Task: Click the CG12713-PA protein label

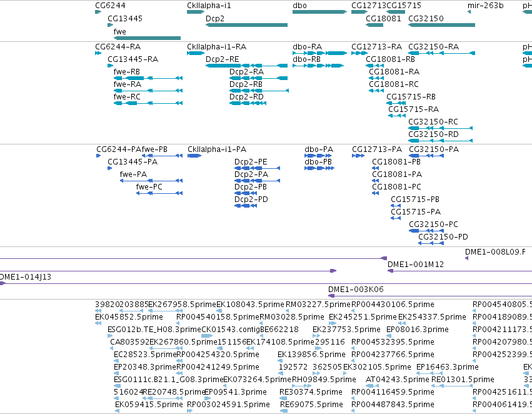Action: 376,149
